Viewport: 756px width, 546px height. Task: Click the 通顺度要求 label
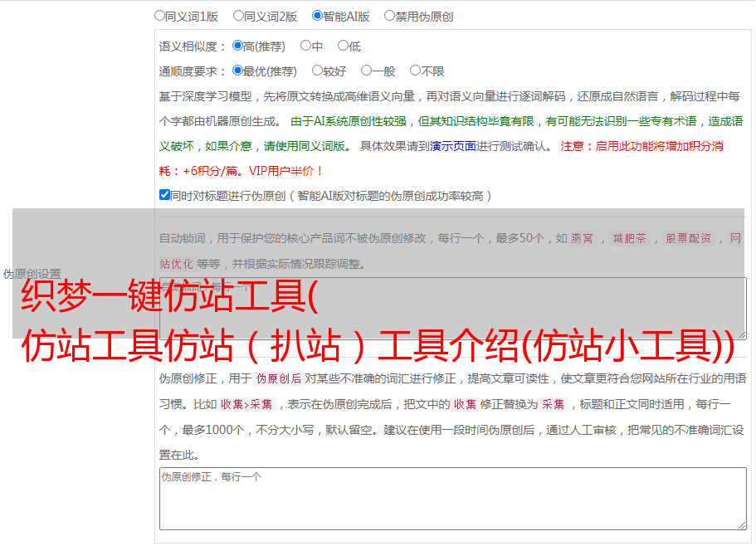tap(192, 71)
